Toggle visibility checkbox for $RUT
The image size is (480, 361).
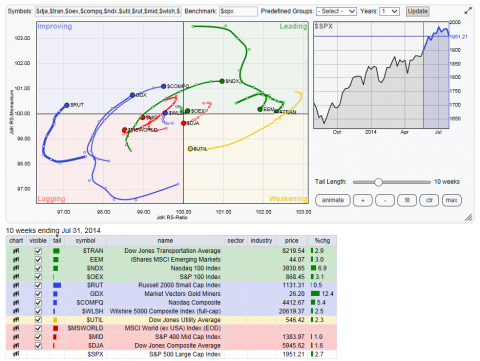tap(38, 285)
